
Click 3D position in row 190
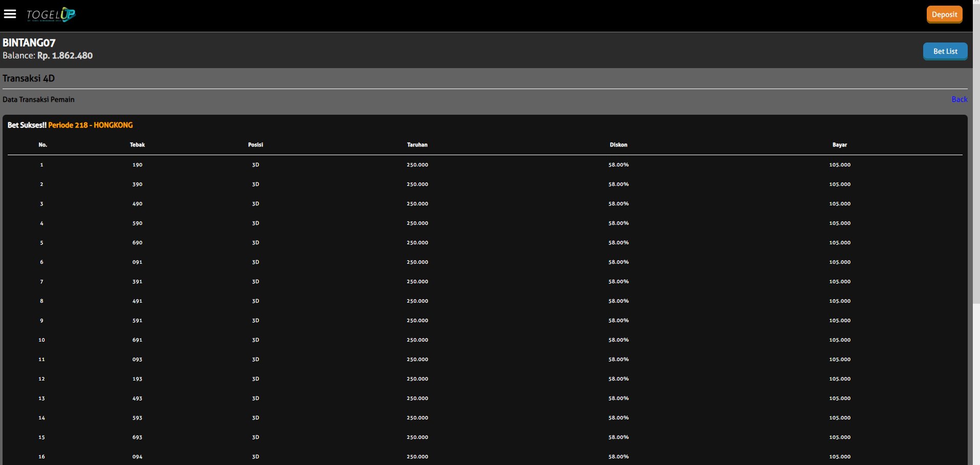[x=255, y=165]
